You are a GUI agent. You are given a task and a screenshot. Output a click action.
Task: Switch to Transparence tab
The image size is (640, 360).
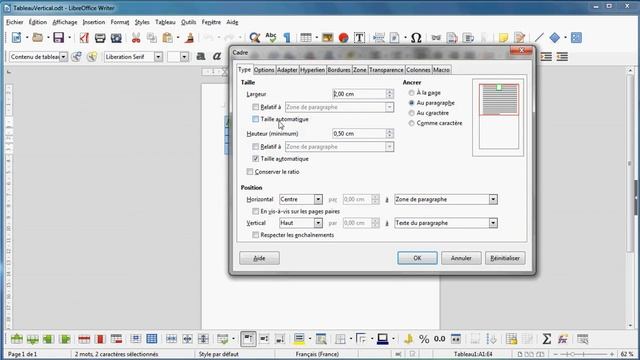(x=386, y=70)
